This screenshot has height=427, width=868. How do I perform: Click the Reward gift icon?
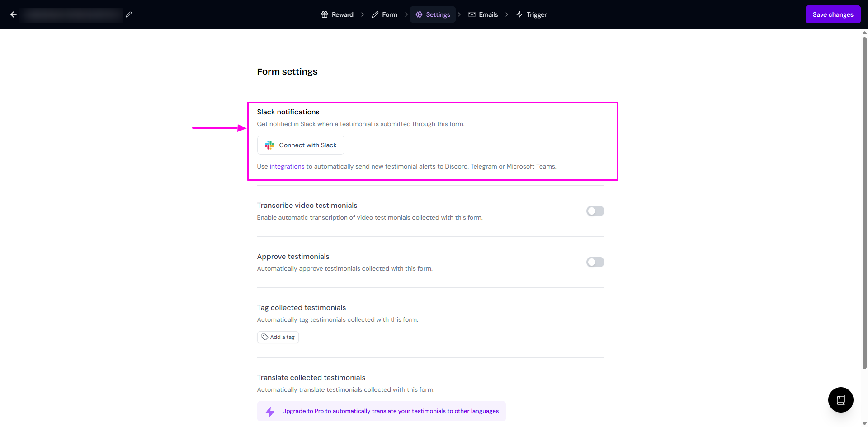(325, 14)
